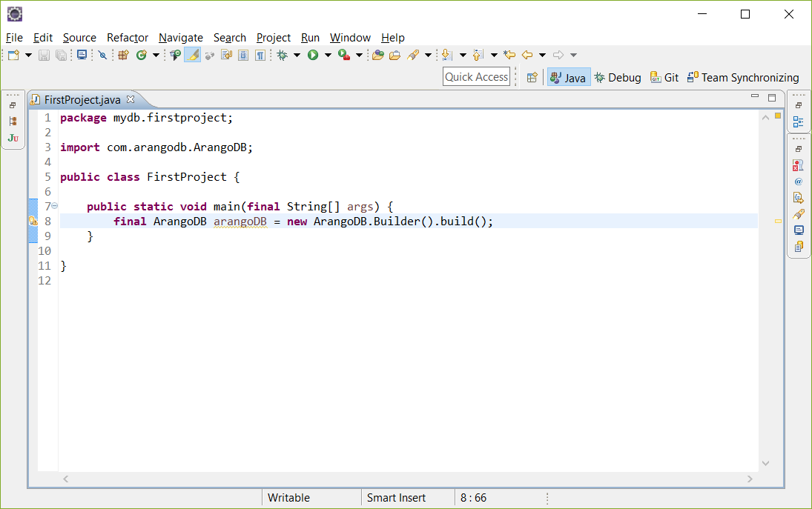This screenshot has width=812, height=509.
Task: Open the Search flashlight dropdown arrow
Action: 429,55
